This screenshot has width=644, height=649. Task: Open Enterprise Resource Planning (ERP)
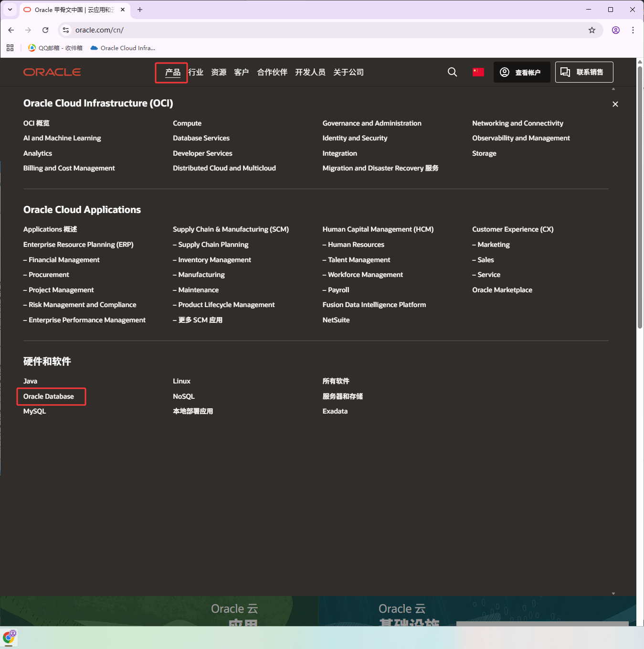[78, 245]
